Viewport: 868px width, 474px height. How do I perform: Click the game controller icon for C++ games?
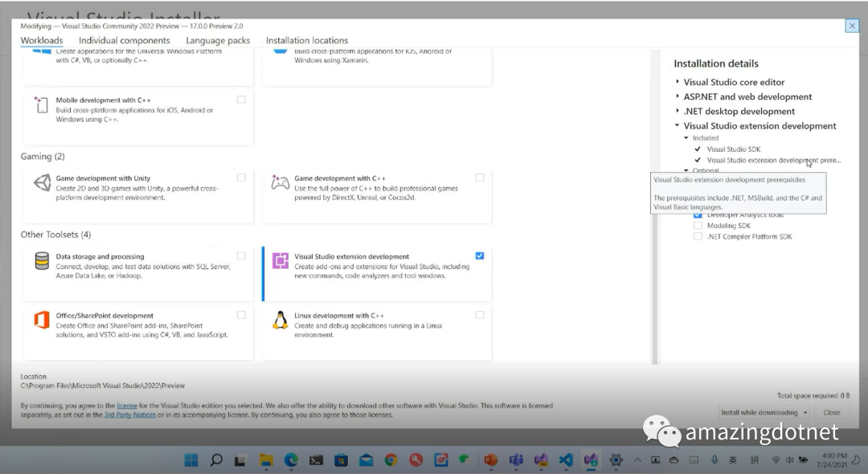(280, 182)
